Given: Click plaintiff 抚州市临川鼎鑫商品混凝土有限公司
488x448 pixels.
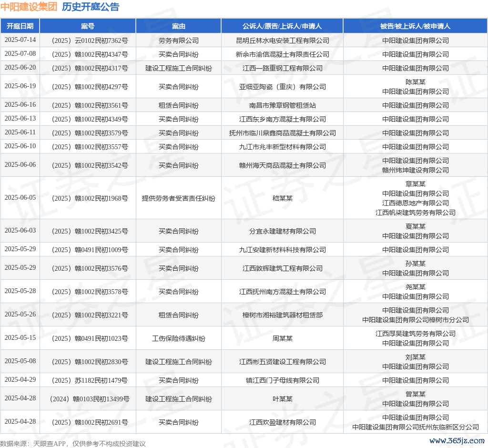Looking at the screenshot, I should click(283, 133).
